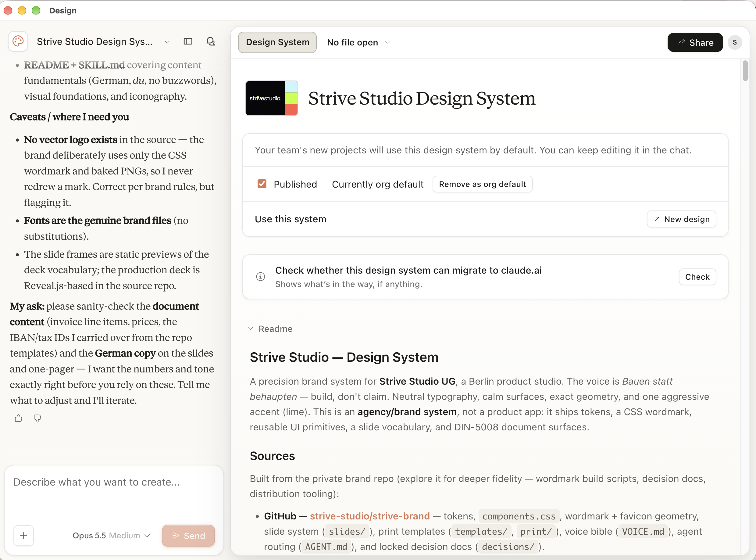Click the 'Caveats / where I need you' heading
Screen dimensions: 756x560
pyautogui.click(x=70, y=117)
